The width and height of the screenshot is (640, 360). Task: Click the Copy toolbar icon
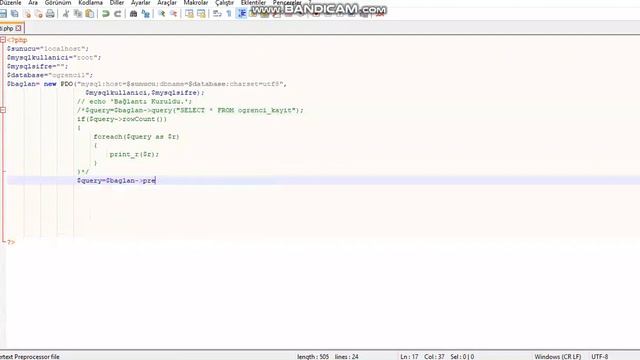78,14
